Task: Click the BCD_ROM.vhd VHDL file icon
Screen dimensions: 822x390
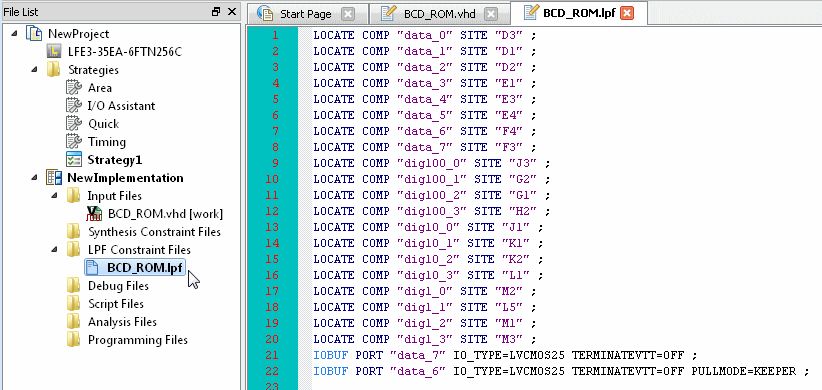Action: click(x=94, y=213)
